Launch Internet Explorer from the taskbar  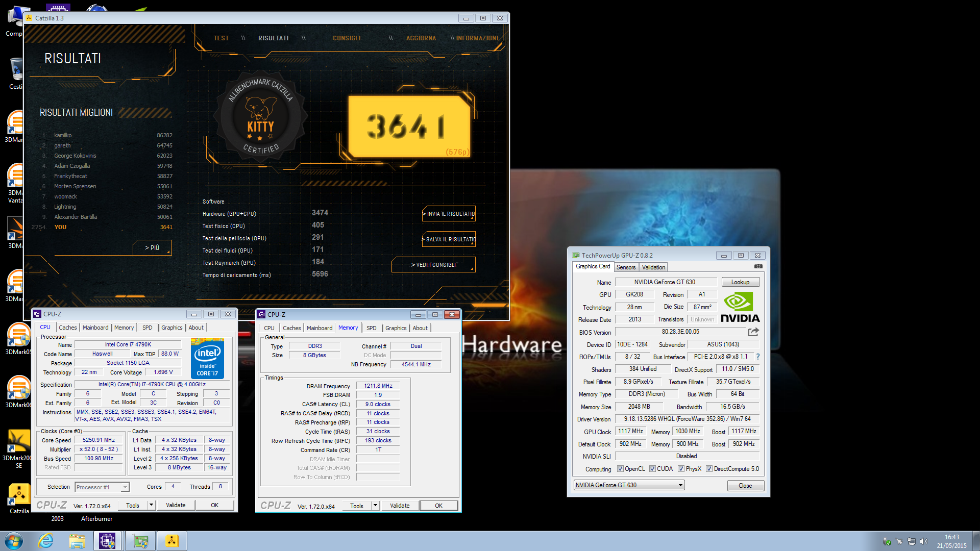pos(46,541)
